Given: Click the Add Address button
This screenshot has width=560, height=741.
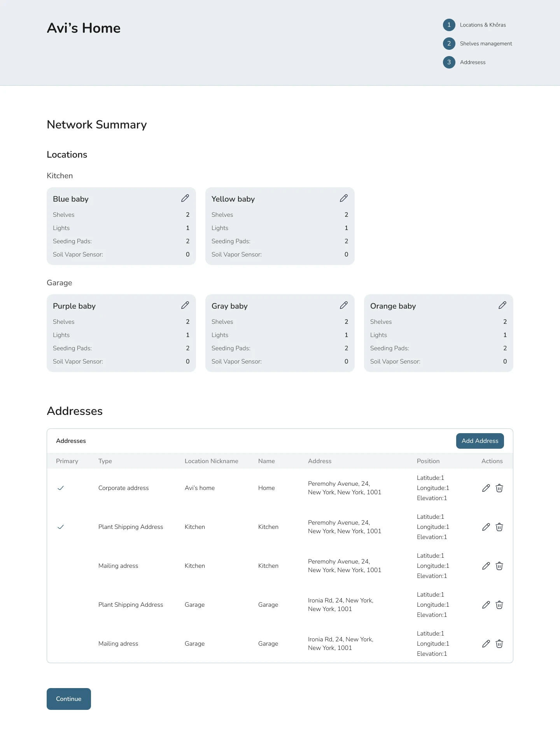Looking at the screenshot, I should 480,441.
